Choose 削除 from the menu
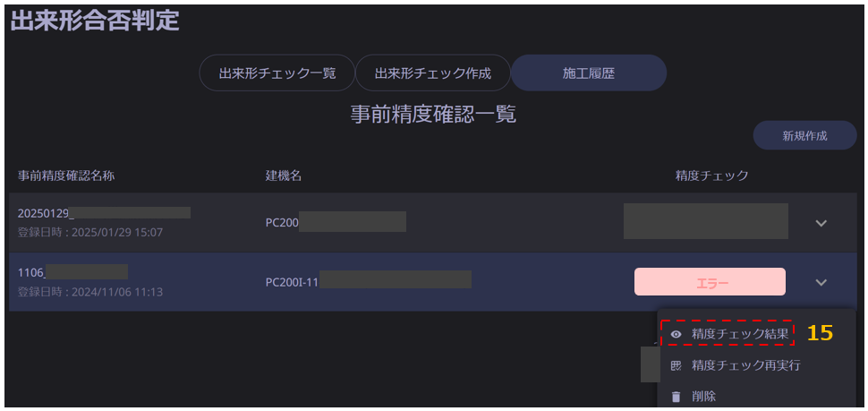 click(703, 397)
